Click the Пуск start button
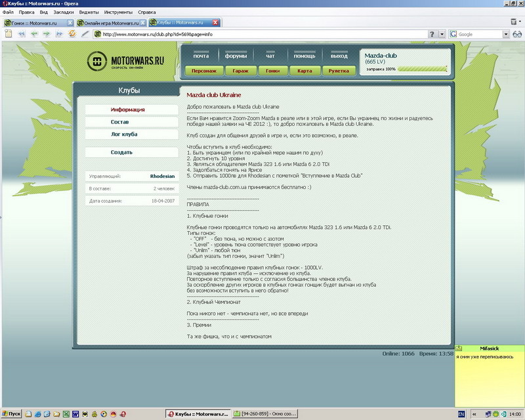Viewport: 525px width, 420px height. pos(11,414)
